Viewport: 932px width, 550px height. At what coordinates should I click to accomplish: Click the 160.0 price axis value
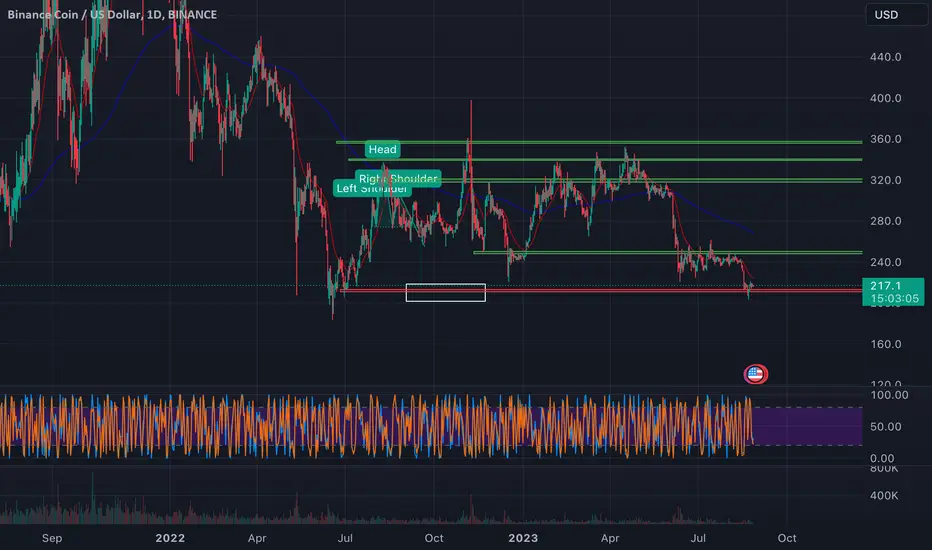[886, 344]
